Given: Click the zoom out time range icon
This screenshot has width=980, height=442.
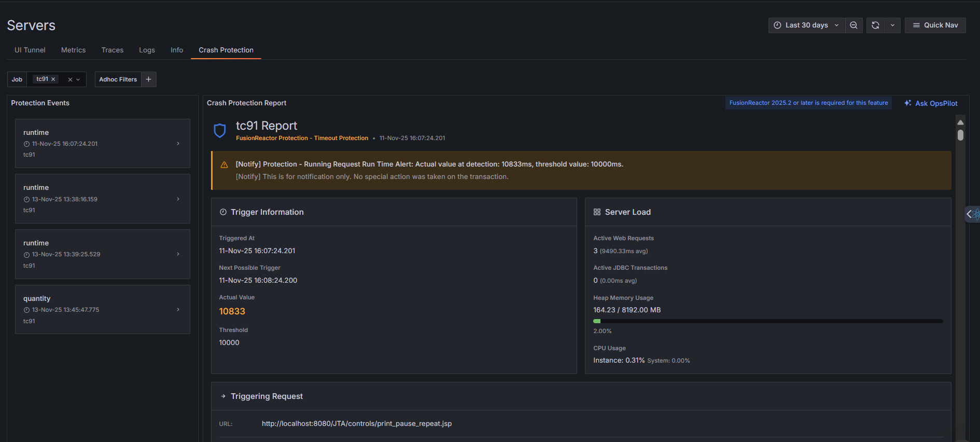Looking at the screenshot, I should pyautogui.click(x=853, y=25).
